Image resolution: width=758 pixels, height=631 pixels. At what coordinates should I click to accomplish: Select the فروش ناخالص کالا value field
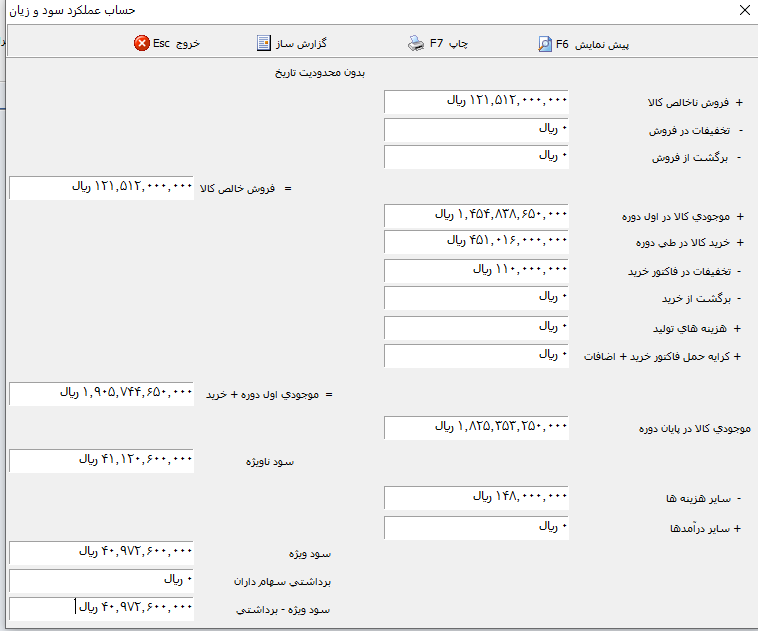tap(476, 102)
